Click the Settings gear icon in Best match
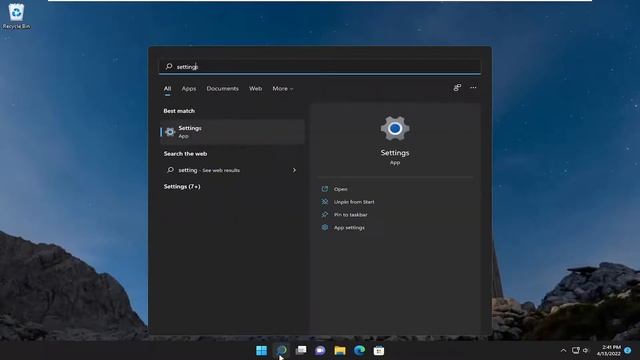This screenshot has height=360, width=640. [170, 132]
